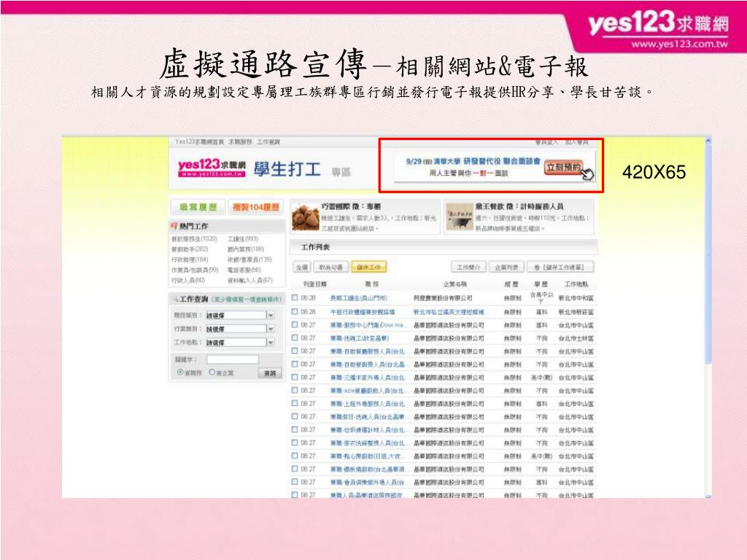The image size is (747, 560).
Task: Open hot job 行政人員(80)
Action: [x=188, y=281]
